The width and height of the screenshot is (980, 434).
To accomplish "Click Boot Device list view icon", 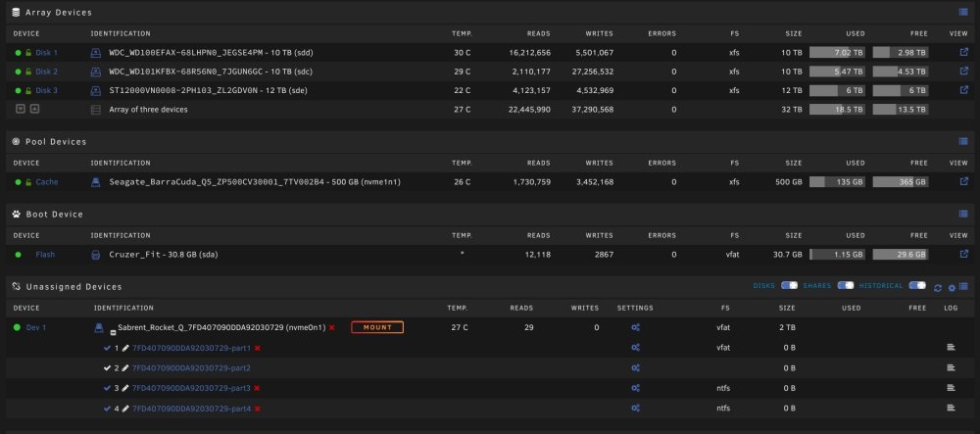I will tap(963, 215).
